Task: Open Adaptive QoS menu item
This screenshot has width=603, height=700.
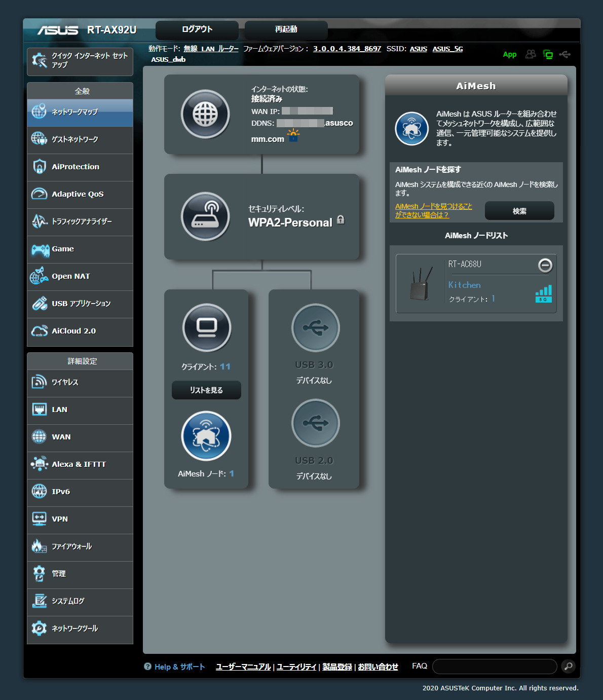Action: tap(80, 194)
